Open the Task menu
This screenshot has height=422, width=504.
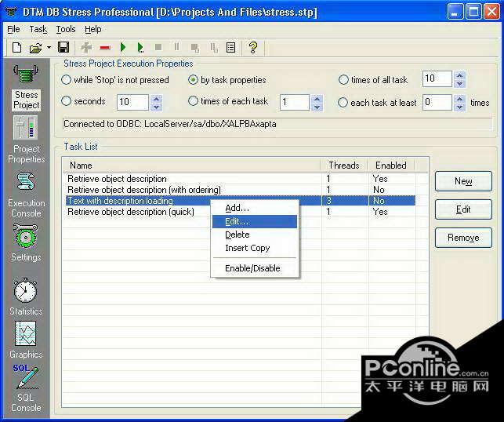click(38, 29)
